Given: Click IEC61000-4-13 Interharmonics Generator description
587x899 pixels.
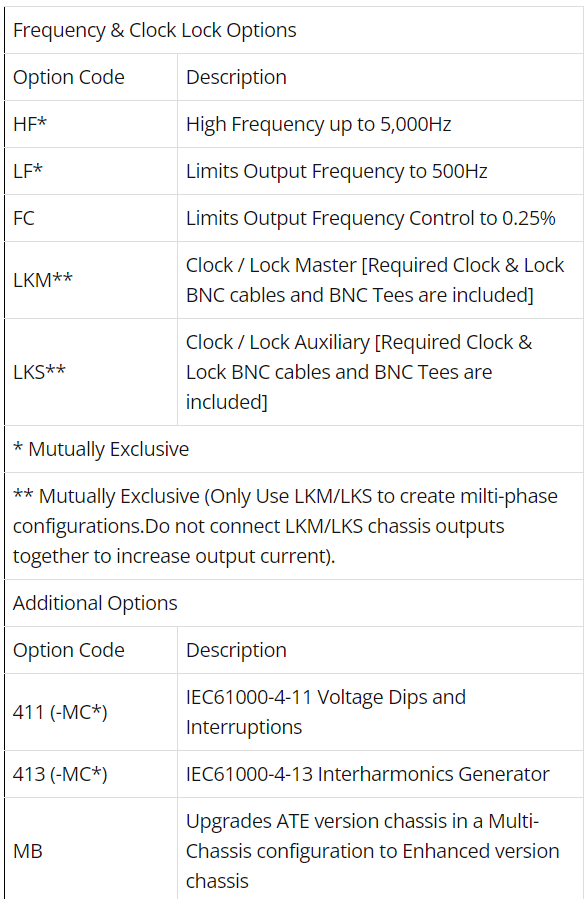Looking at the screenshot, I should (x=367, y=775).
